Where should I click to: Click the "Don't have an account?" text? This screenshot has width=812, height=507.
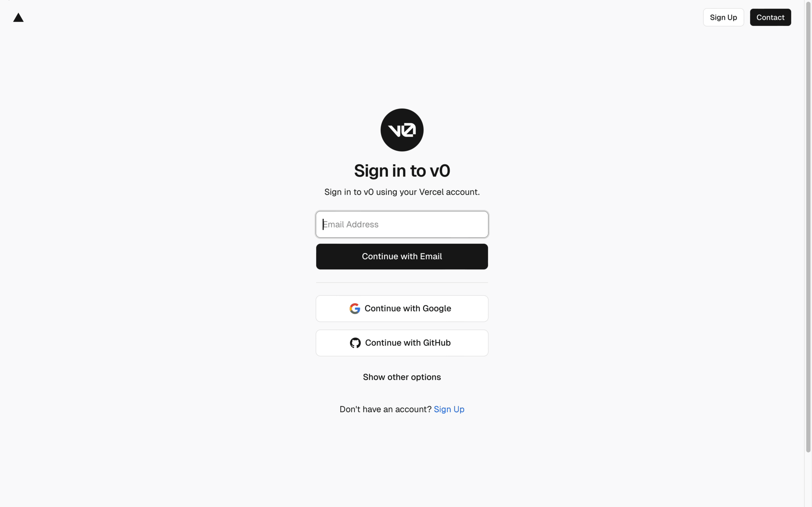click(385, 409)
